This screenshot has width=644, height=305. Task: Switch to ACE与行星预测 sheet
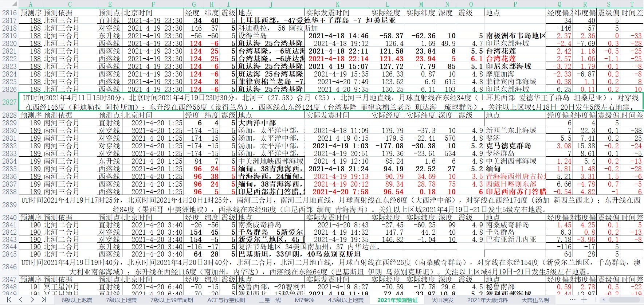(226, 300)
